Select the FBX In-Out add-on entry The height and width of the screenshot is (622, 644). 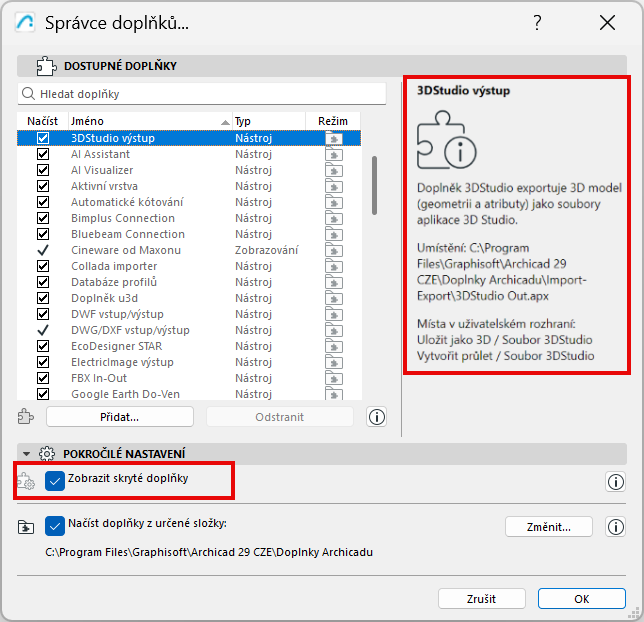point(101,378)
